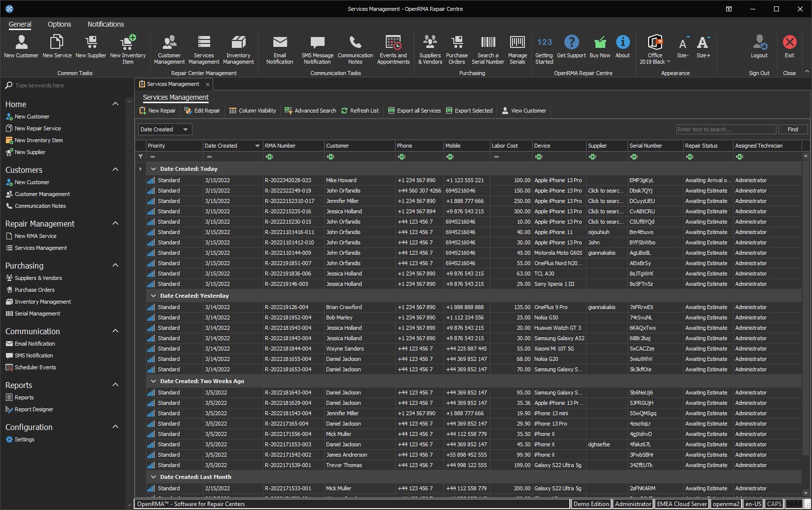Collapse the Home sidebar section
Viewport: 812px width, 510px height.
pos(115,104)
